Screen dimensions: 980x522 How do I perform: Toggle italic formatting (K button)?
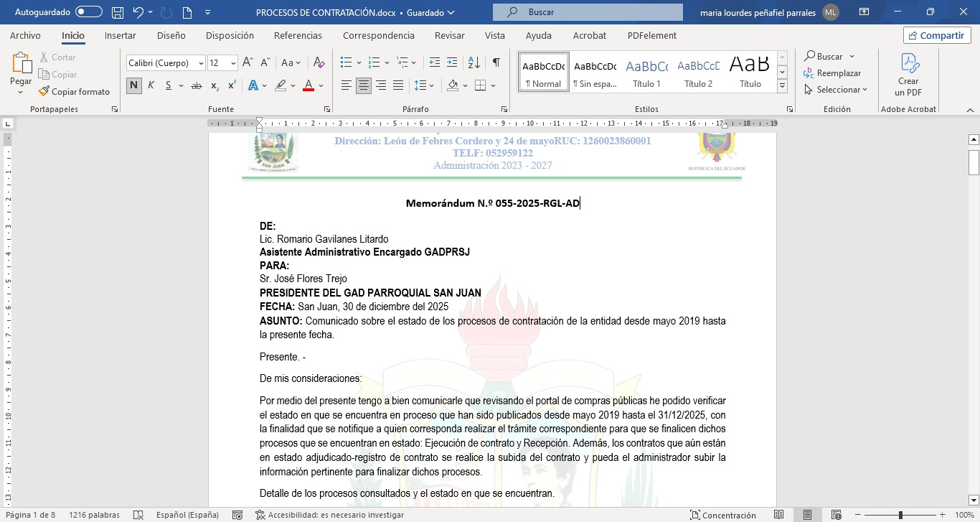coord(151,85)
